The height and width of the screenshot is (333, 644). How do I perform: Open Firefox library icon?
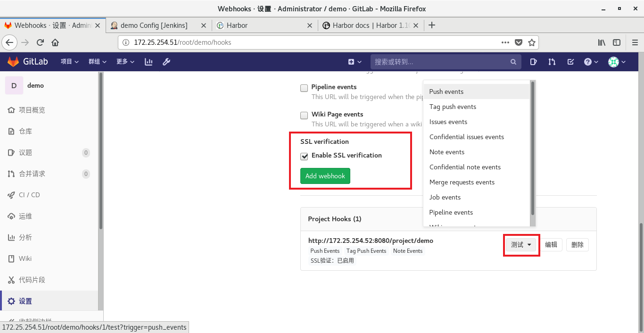tap(602, 42)
